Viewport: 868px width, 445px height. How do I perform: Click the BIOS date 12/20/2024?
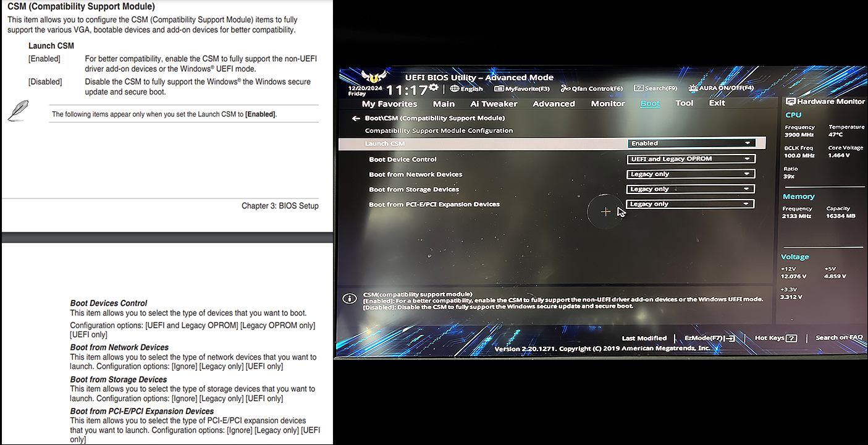(364, 88)
